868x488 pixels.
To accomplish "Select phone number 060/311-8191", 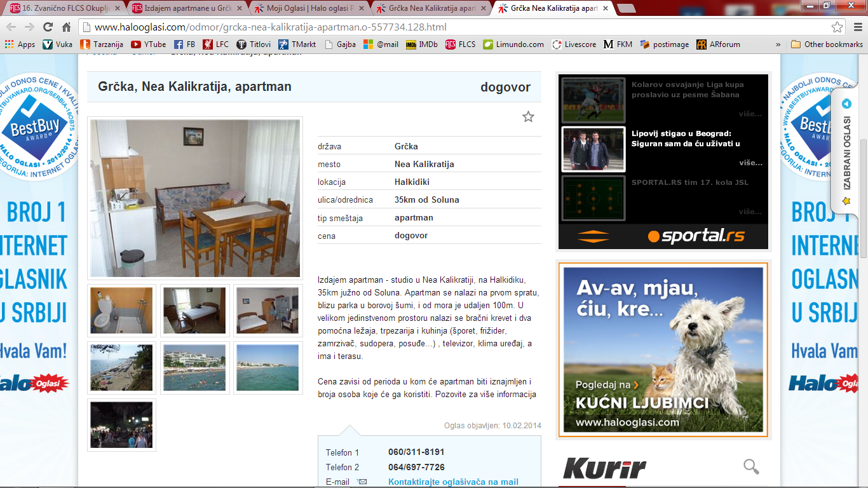I will (416, 452).
